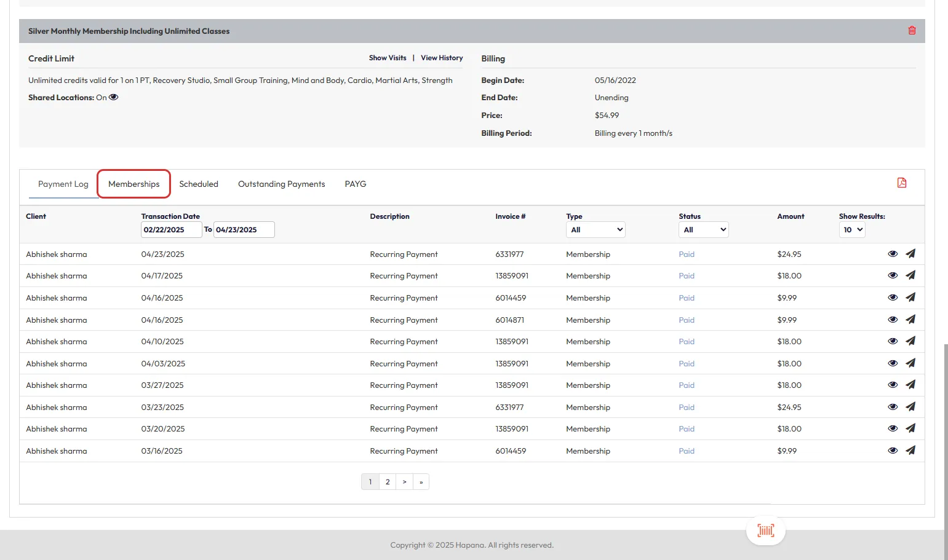This screenshot has height=560, width=948.
Task: View details of the 04/17/2025 payment
Action: [893, 275]
